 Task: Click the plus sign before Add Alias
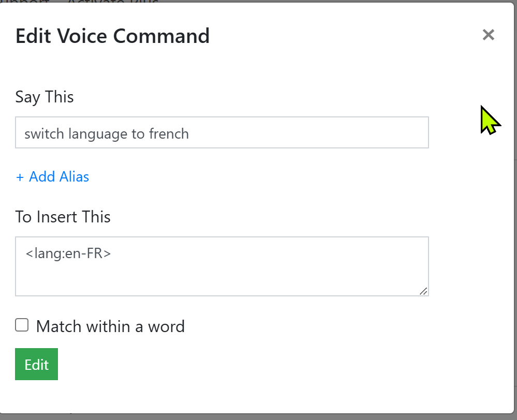20,177
